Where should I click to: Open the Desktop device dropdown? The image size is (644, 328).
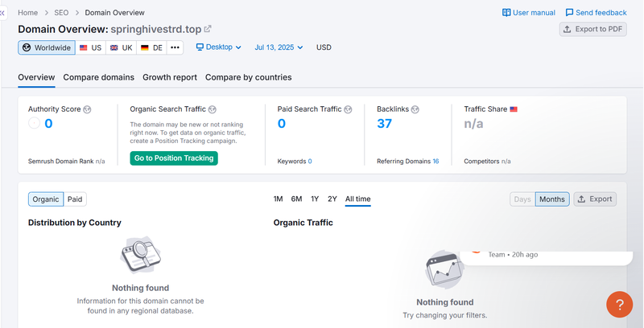[x=218, y=47]
